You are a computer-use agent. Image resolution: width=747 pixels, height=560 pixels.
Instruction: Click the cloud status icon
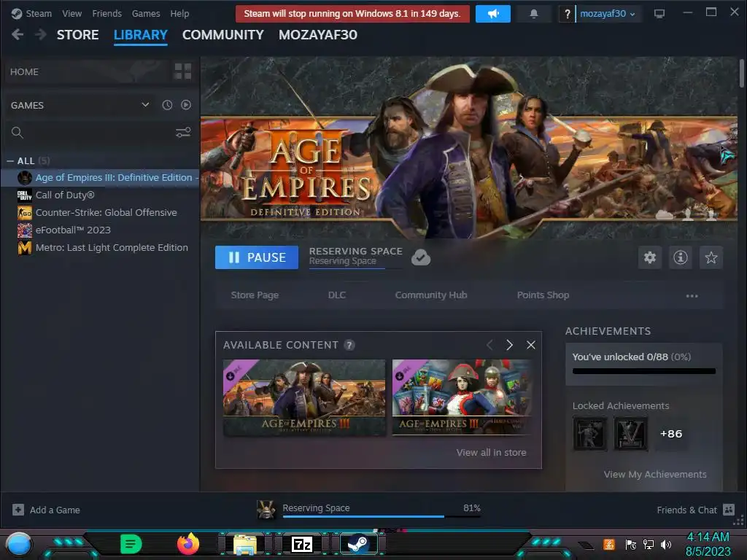coord(421,257)
